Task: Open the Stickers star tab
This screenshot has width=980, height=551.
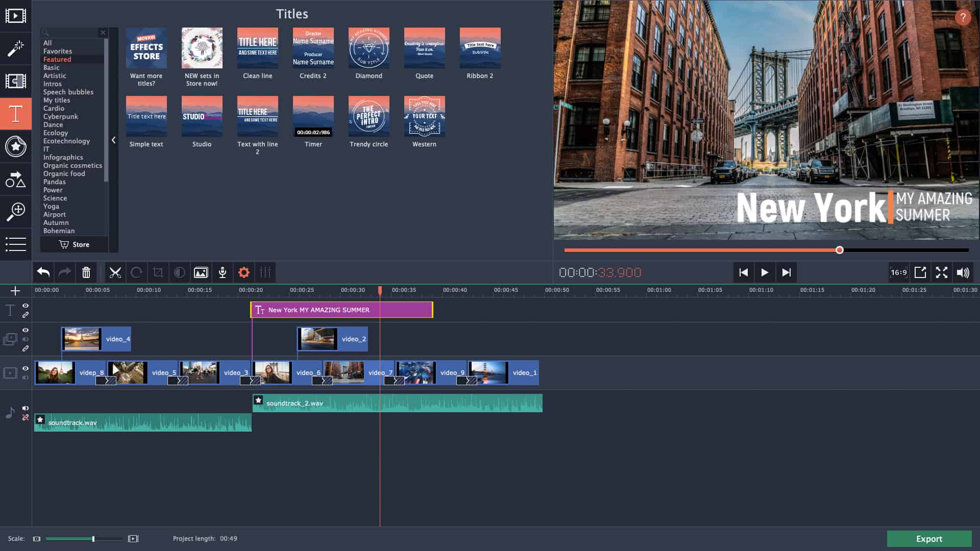Action: coord(15,146)
